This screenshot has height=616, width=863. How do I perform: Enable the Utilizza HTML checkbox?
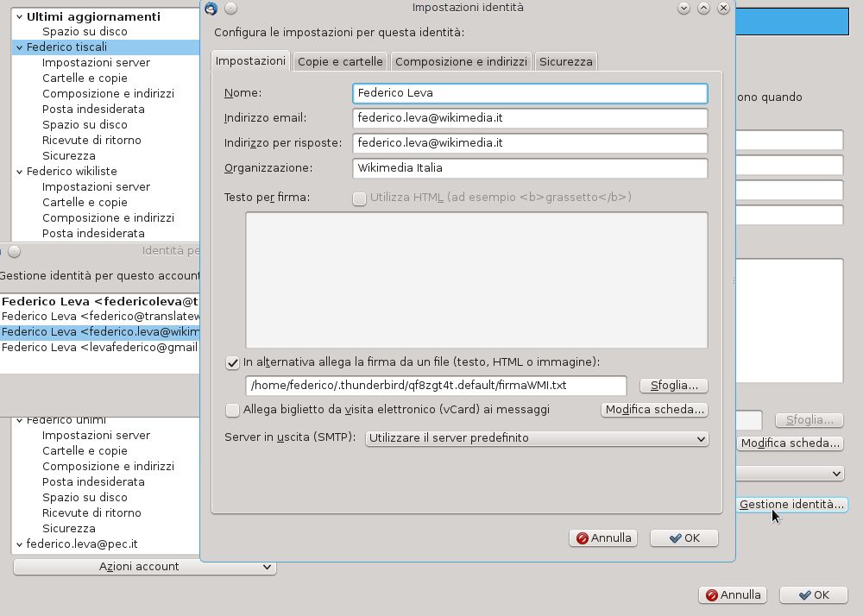point(360,198)
